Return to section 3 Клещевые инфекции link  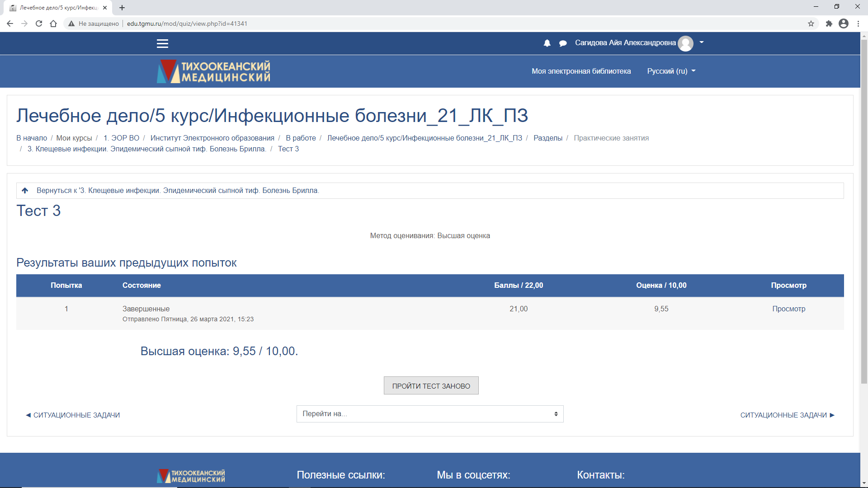[178, 190]
